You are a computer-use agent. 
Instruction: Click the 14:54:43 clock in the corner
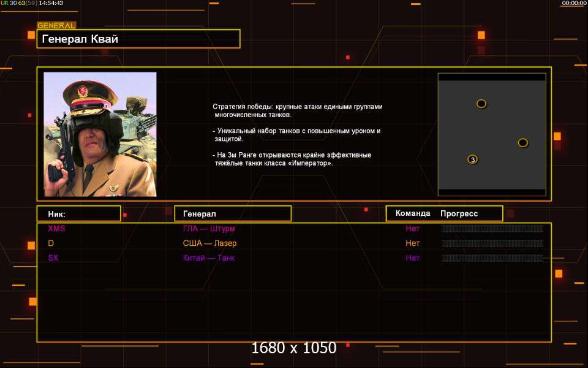coord(51,3)
